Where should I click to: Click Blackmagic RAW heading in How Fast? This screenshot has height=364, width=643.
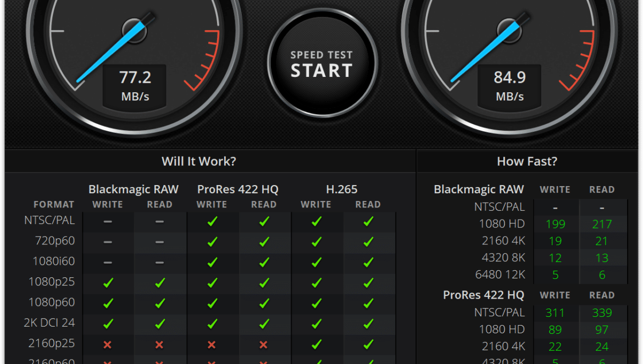tap(479, 189)
